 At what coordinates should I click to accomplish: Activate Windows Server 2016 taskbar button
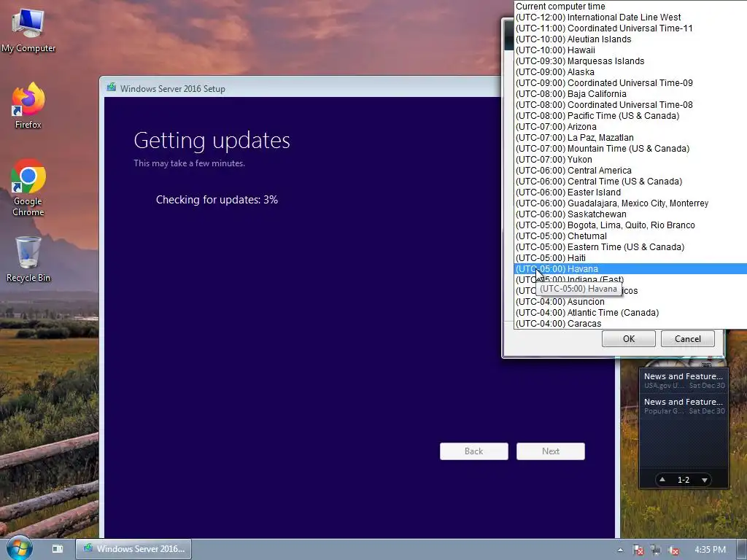point(134,549)
